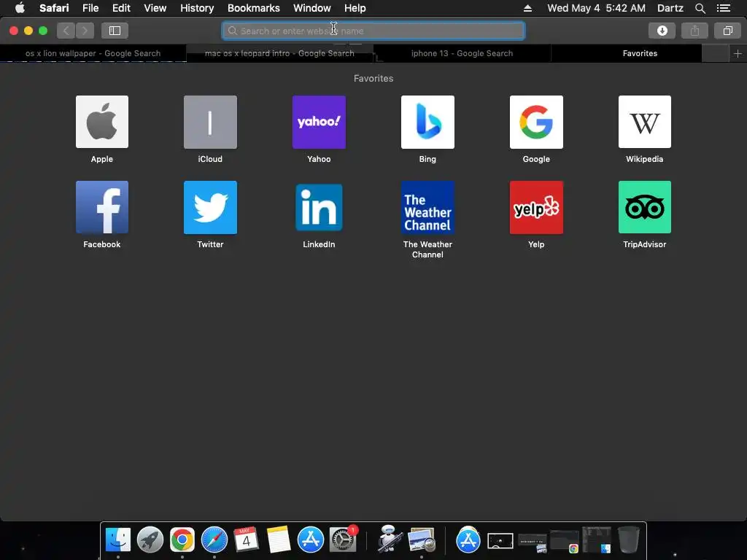Focus the search or website address field
747x560 pixels.
coord(373,31)
